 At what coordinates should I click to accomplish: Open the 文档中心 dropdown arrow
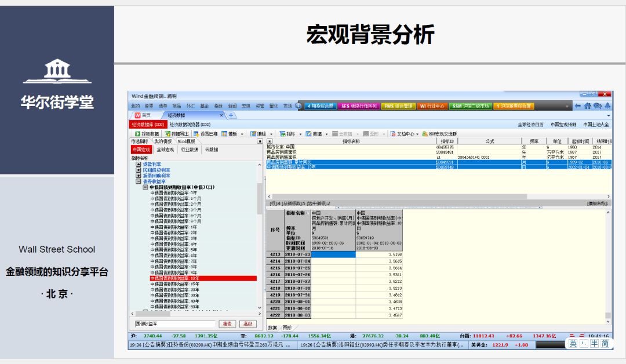click(x=417, y=134)
